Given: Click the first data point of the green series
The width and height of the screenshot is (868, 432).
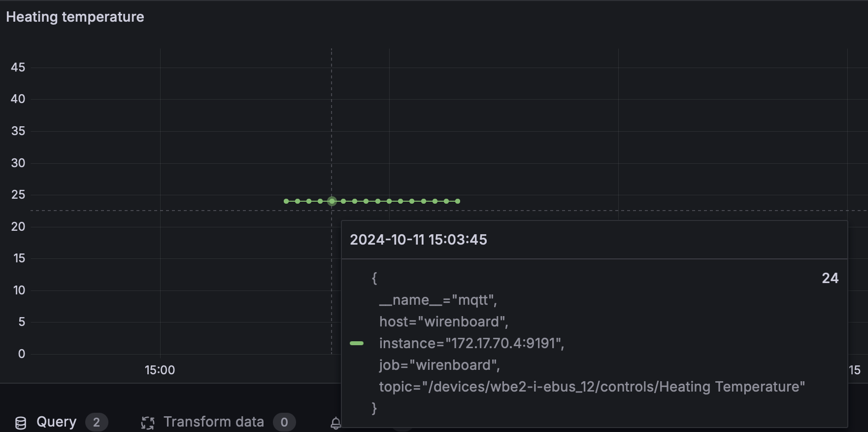Looking at the screenshot, I should (x=286, y=201).
